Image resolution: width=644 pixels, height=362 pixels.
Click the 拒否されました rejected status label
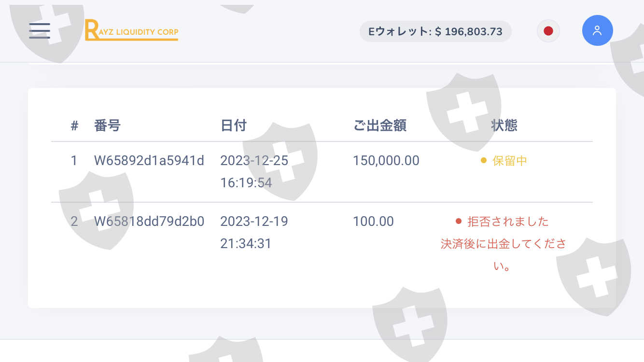508,222
